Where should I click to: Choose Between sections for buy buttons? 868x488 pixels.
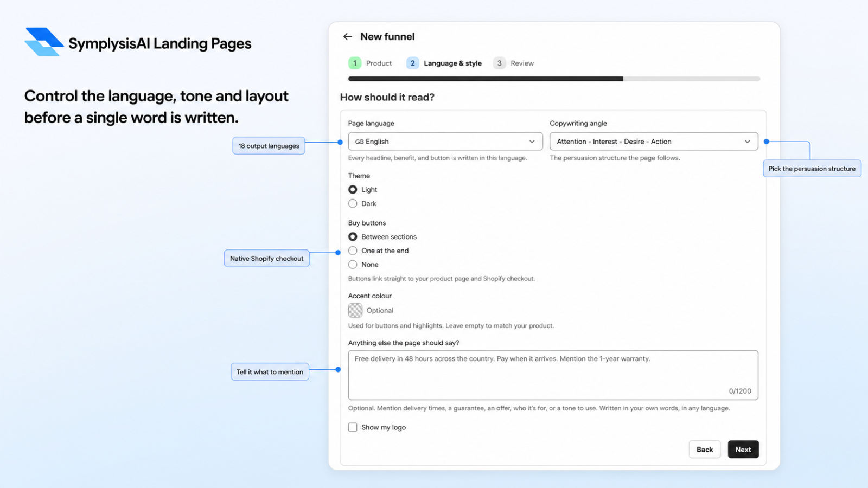pyautogui.click(x=353, y=237)
